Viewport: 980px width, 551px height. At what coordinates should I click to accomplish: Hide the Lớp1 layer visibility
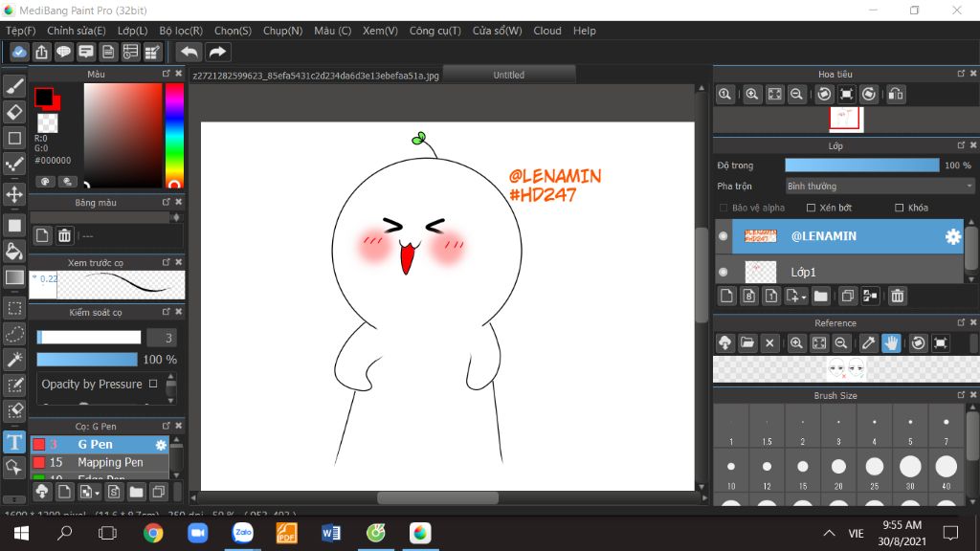click(724, 272)
